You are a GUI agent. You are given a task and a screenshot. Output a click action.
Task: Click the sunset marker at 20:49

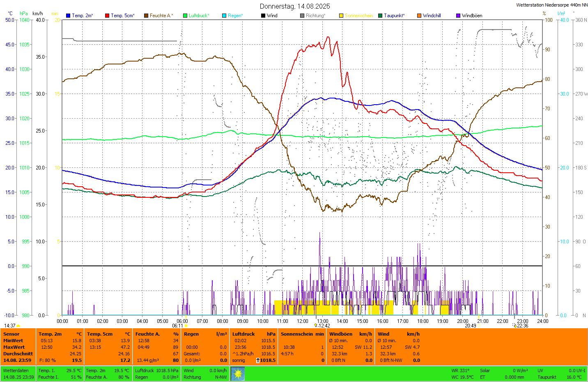click(x=479, y=326)
